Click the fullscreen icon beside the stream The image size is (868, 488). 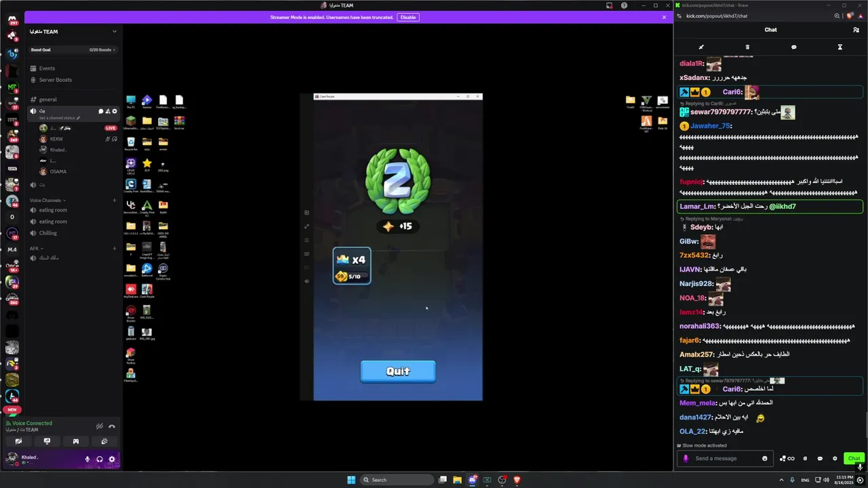[x=307, y=226]
